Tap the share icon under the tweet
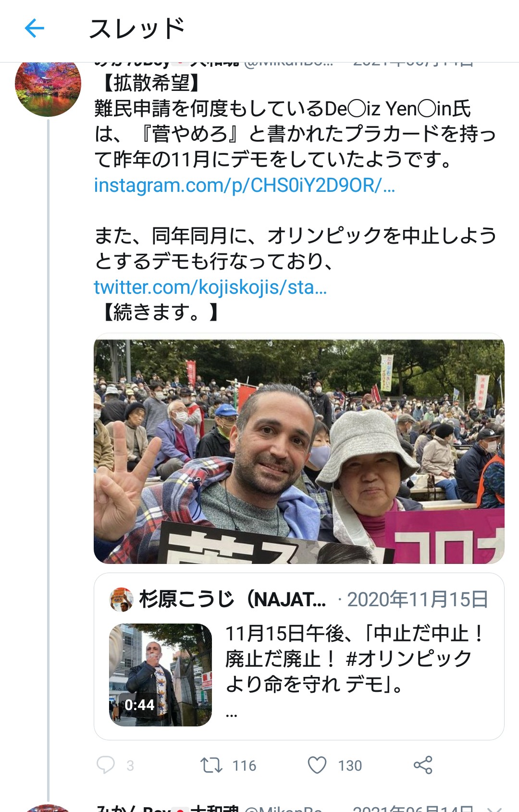This screenshot has height=812, width=519. pyautogui.click(x=423, y=765)
